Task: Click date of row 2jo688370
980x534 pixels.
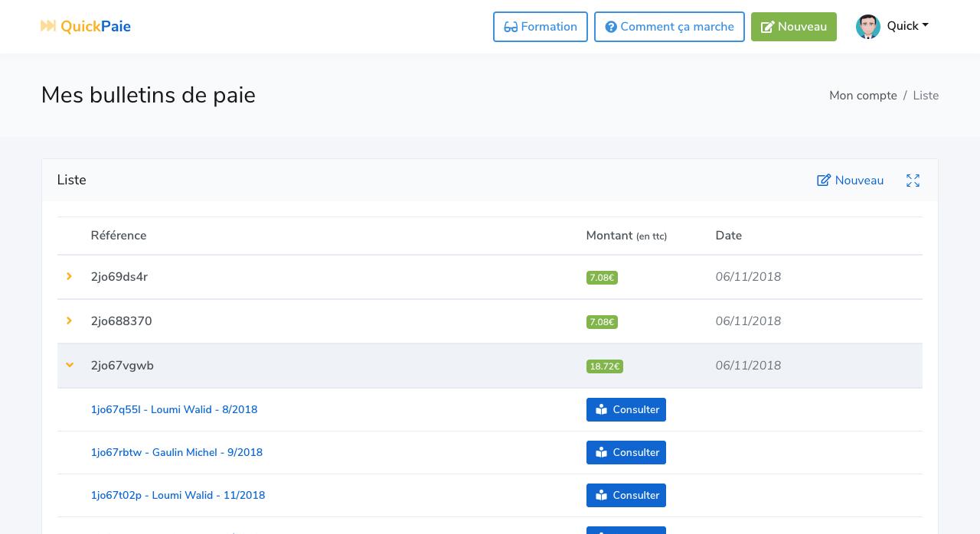Action: coord(749,321)
